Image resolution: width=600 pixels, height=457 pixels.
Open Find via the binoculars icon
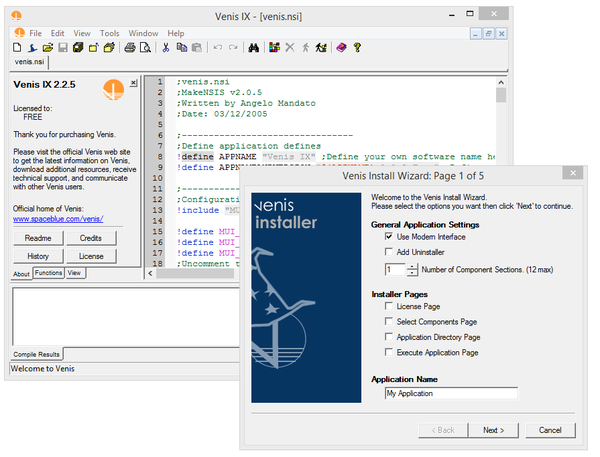tap(254, 47)
